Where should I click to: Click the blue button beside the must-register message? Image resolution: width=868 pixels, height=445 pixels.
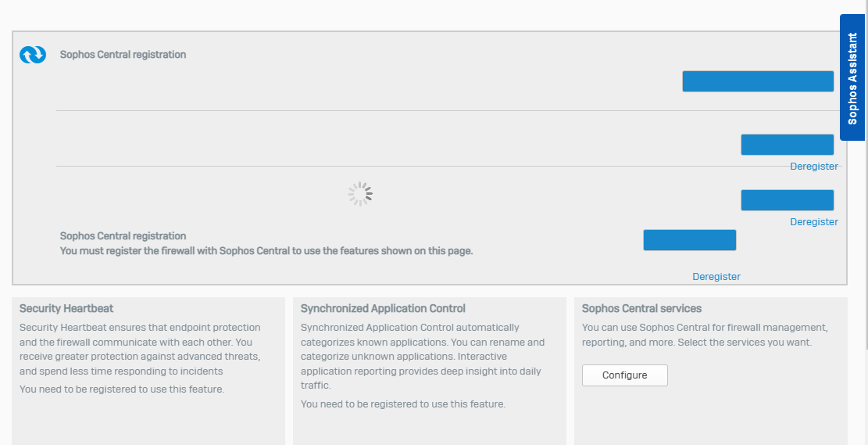click(690, 240)
